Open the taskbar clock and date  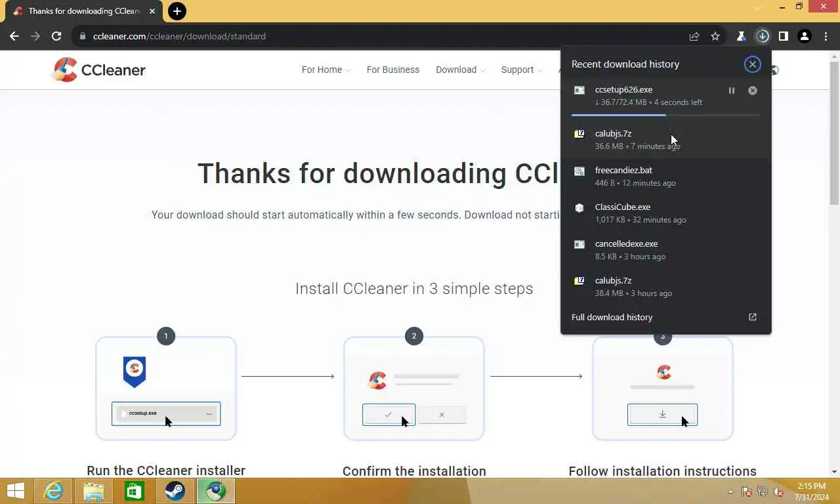click(812, 492)
